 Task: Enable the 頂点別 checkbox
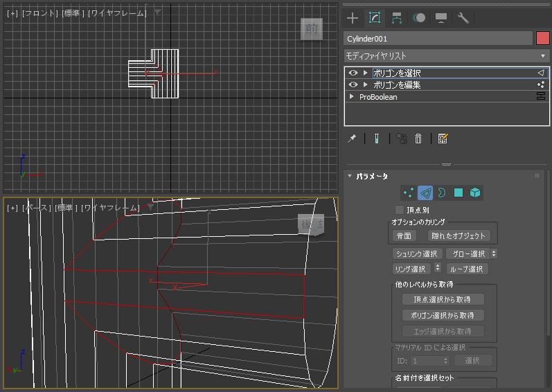point(399,210)
